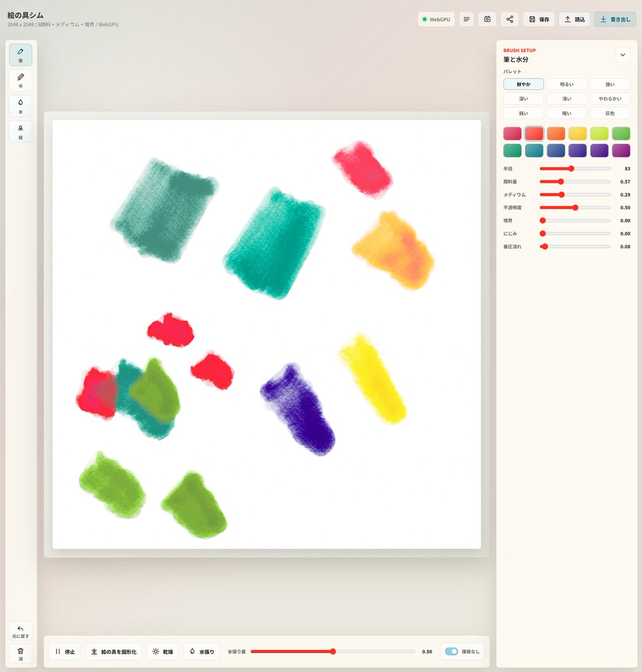
Task: Click the 水張り量 value 0.50
Action: click(x=427, y=652)
